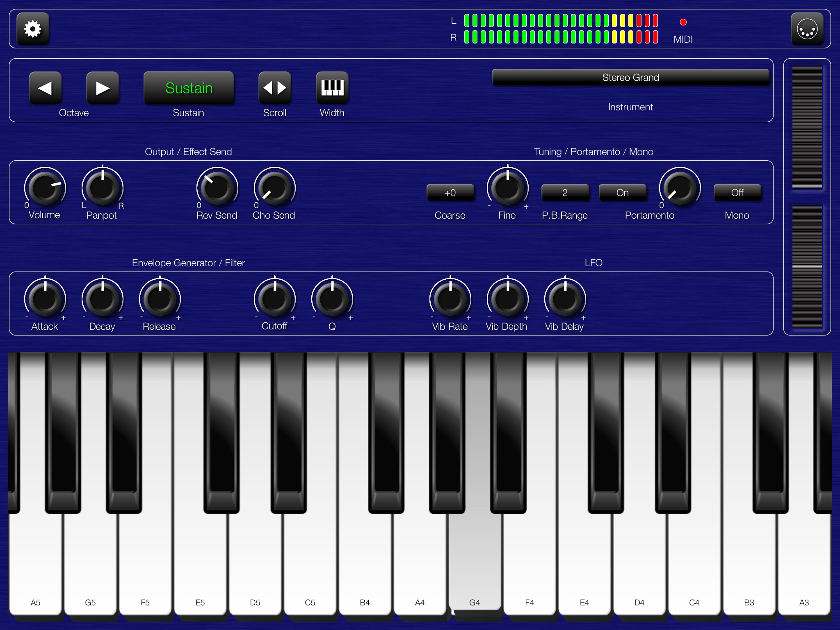Enable Mono mode with the Off button
This screenshot has width=840, height=630.
pyautogui.click(x=737, y=193)
